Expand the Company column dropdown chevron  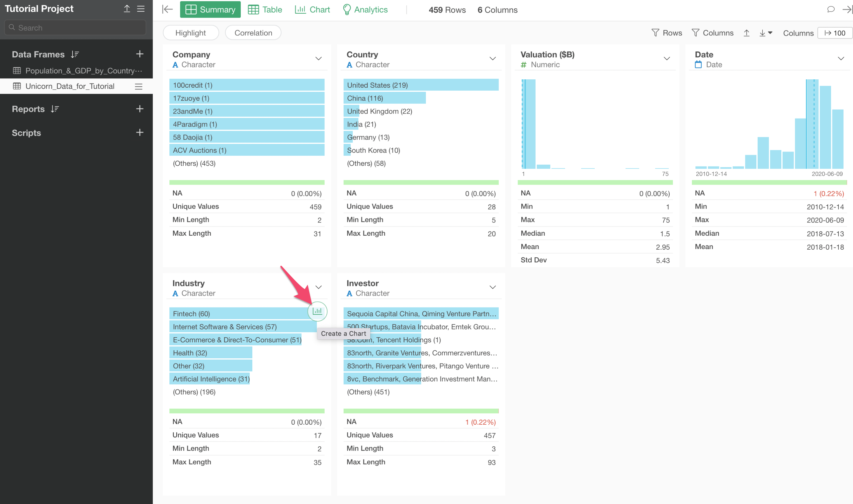pyautogui.click(x=318, y=59)
